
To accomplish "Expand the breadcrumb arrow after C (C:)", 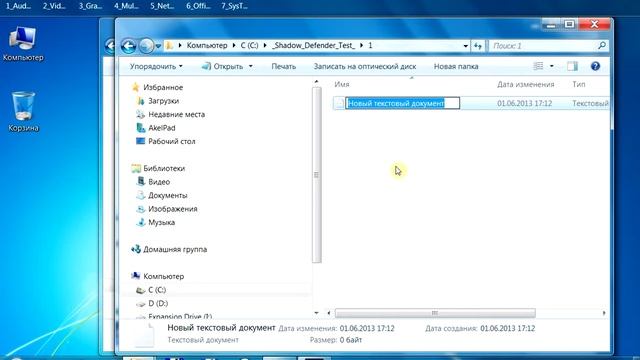I will (x=265, y=46).
